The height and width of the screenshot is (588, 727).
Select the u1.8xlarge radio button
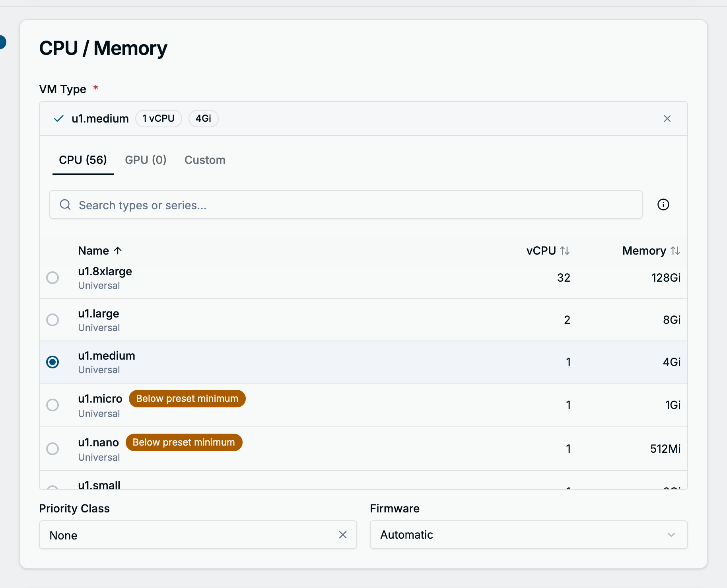click(52, 278)
